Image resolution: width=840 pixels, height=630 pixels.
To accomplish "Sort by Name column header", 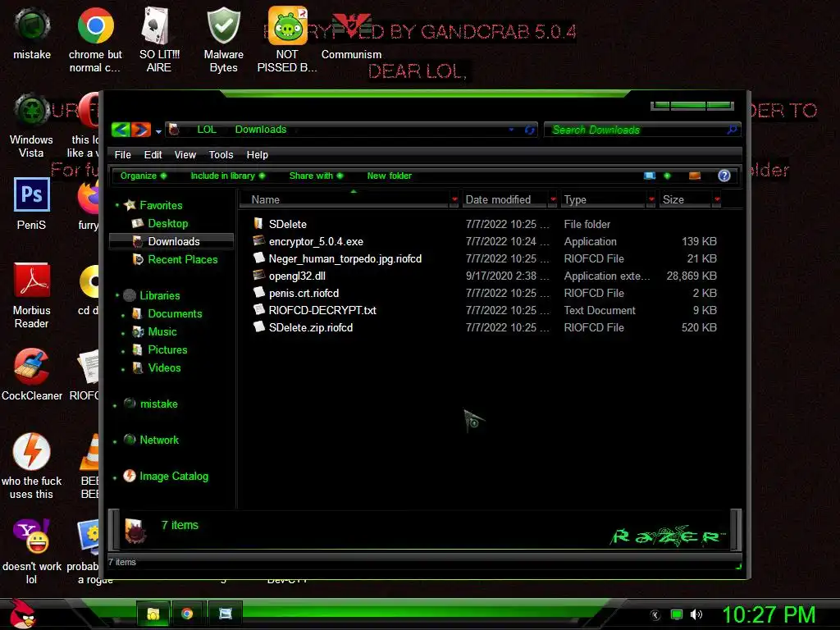I will [348, 200].
